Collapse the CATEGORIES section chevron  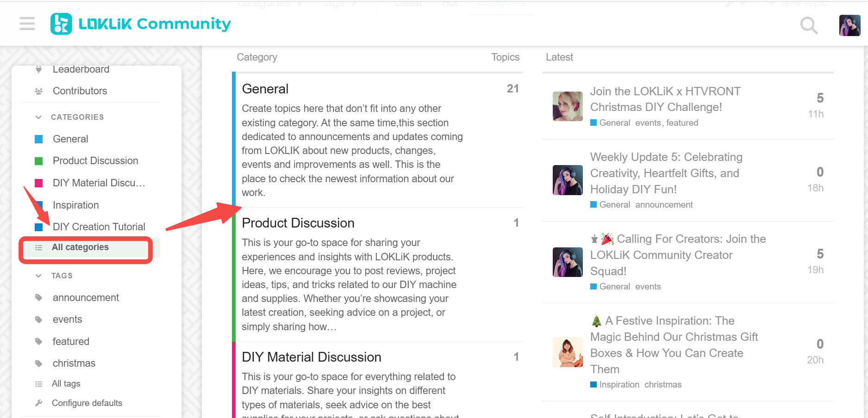(38, 117)
